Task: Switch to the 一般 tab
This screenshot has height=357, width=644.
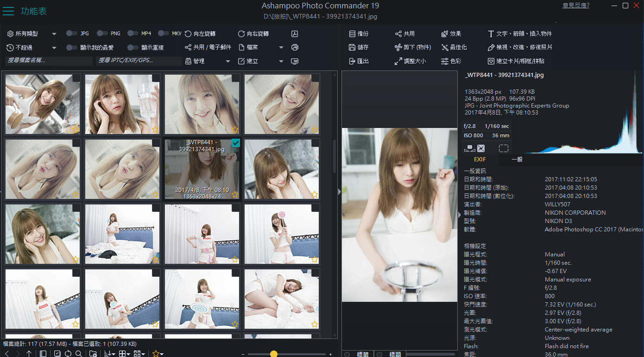Action: (x=517, y=159)
